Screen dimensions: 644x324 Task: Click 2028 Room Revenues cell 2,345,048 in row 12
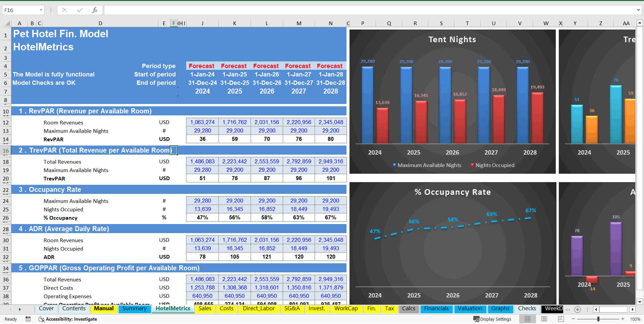[331, 122]
